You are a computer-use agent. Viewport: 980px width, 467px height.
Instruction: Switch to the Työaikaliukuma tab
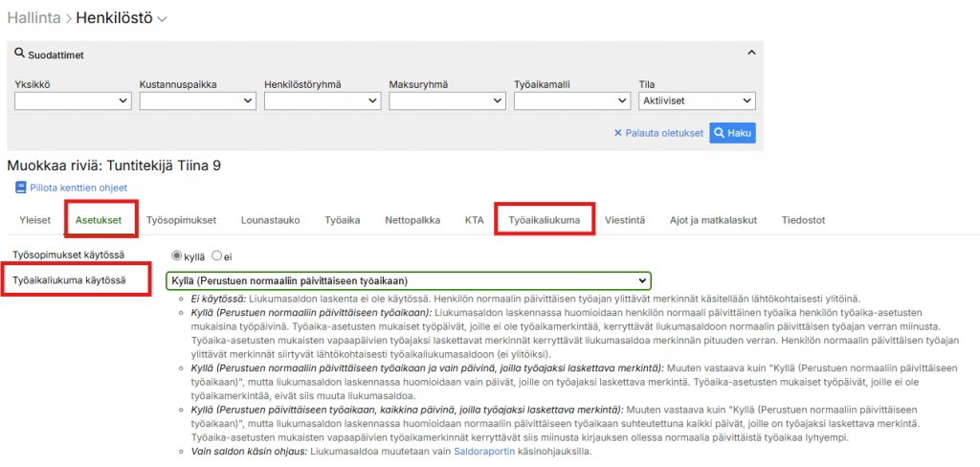tap(545, 220)
